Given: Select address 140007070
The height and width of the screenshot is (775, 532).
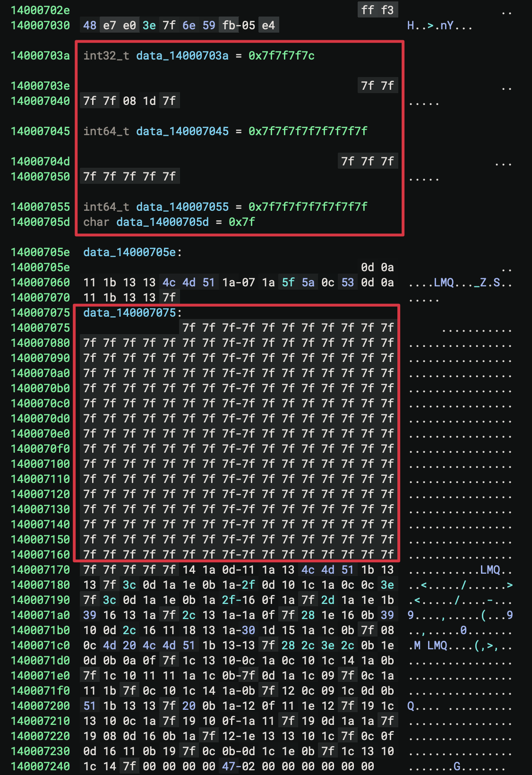Looking at the screenshot, I should click(40, 297).
